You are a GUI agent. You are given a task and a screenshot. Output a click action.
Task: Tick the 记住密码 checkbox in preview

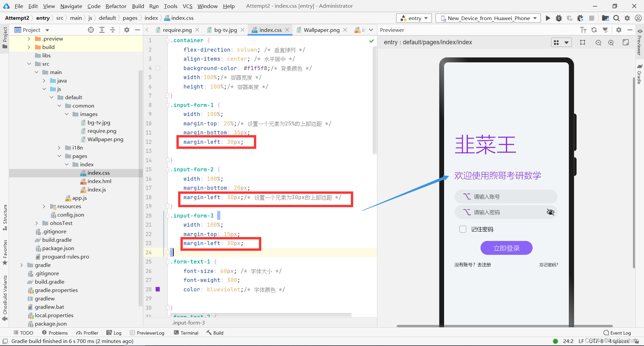463,229
